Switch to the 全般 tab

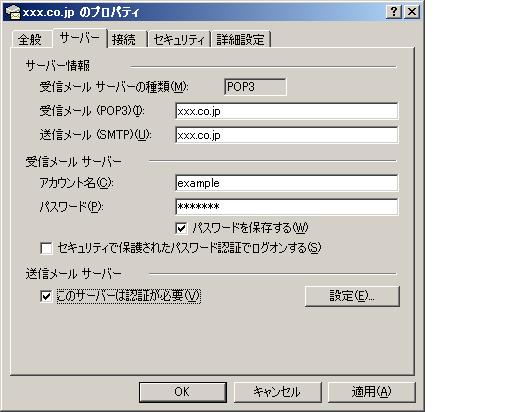coord(30,40)
